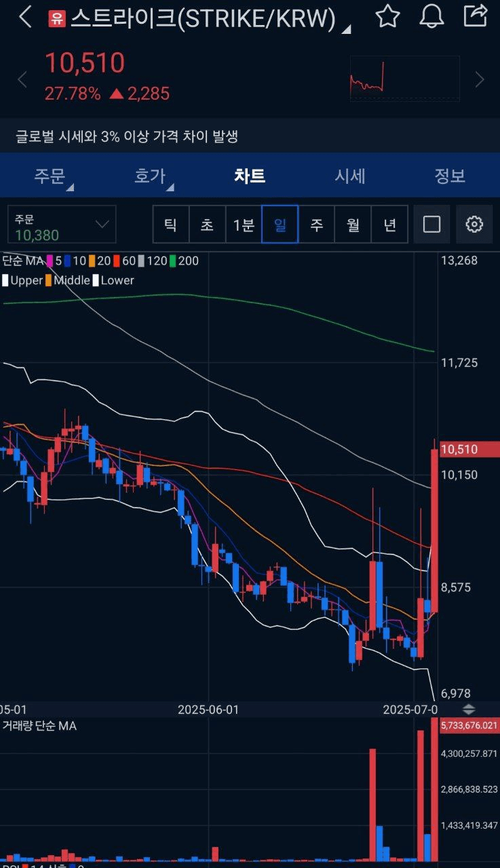This screenshot has width=500, height=868.
Task: Tap the 10,510 current price axis tag
Action: (469, 449)
